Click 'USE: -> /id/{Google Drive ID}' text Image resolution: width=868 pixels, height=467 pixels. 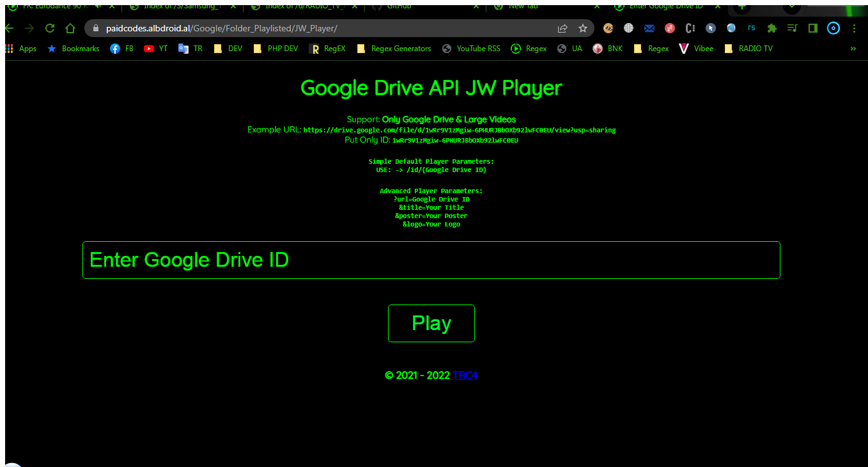click(431, 170)
